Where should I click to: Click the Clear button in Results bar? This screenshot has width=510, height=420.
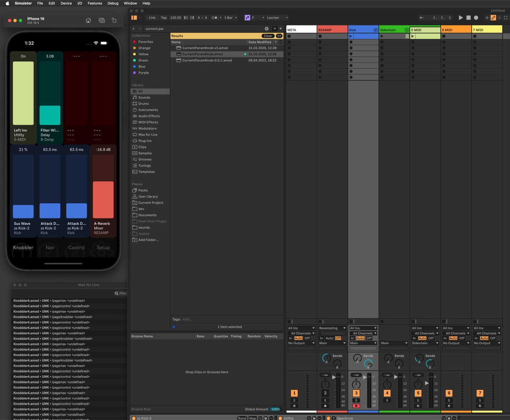tap(268, 36)
